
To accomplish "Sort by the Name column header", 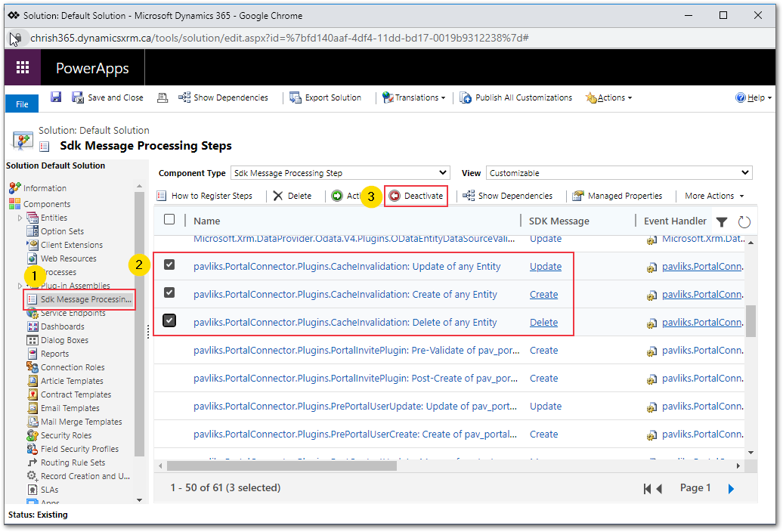I will [x=207, y=221].
